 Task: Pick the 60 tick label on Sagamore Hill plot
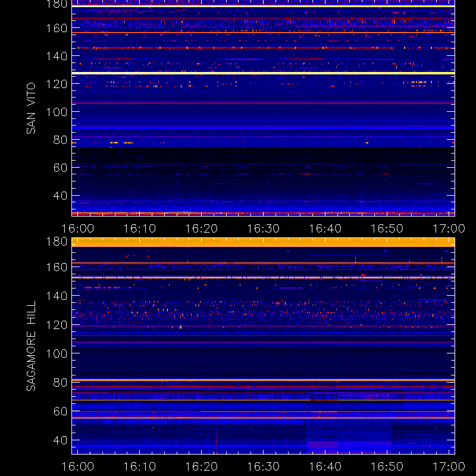pyautogui.click(x=60, y=411)
